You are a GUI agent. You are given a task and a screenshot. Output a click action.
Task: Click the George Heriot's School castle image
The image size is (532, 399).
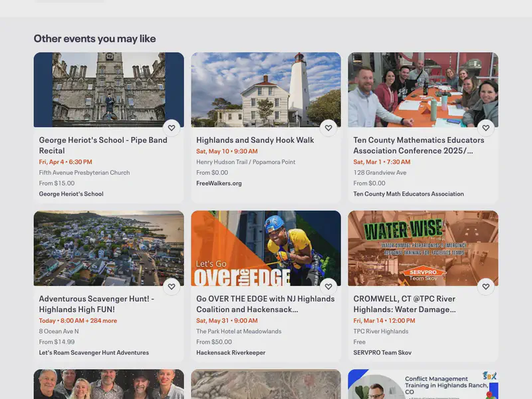click(x=109, y=90)
